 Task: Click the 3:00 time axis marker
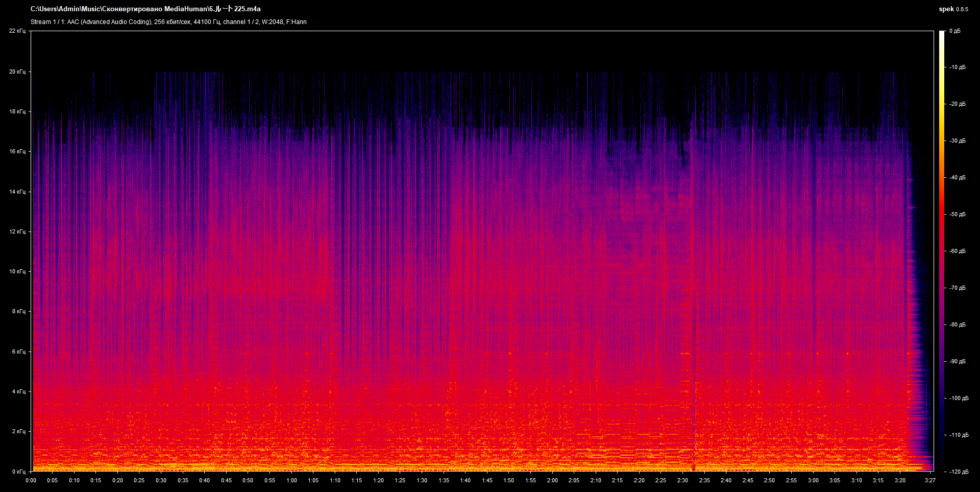coord(813,480)
